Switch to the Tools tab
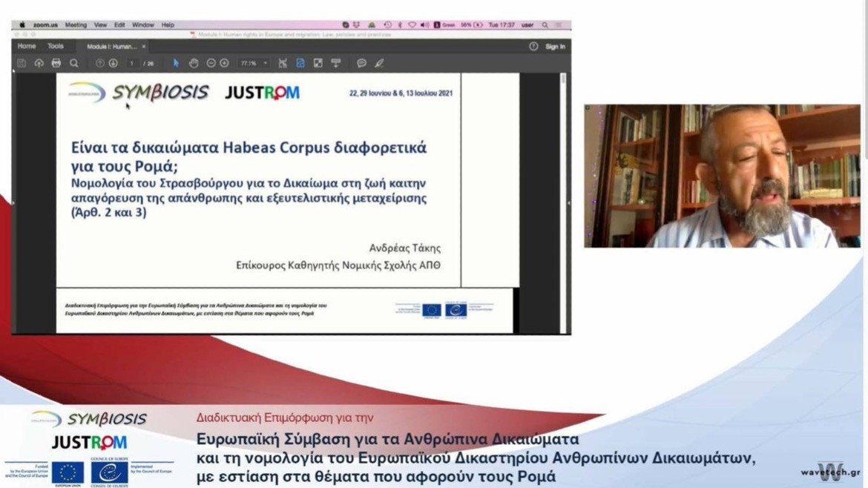Screen dimensions: 868x488 56,46
